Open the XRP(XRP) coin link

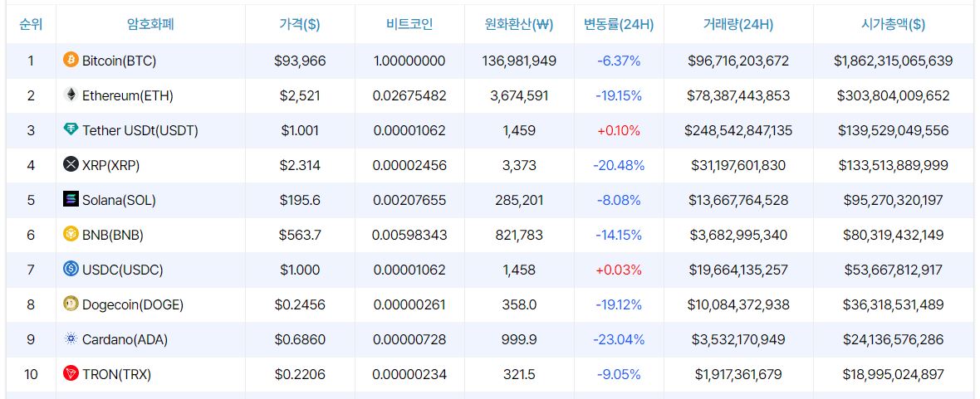tap(111, 166)
